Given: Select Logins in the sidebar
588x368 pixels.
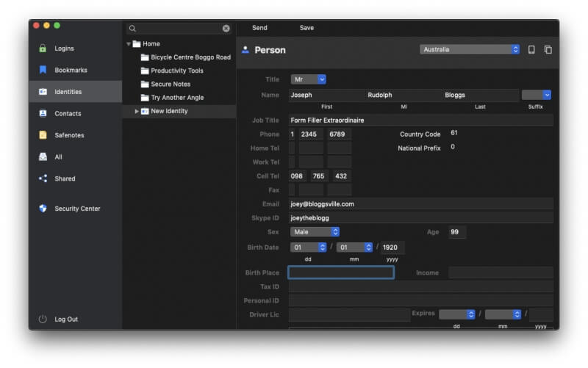Looking at the screenshot, I should tap(76, 48).
